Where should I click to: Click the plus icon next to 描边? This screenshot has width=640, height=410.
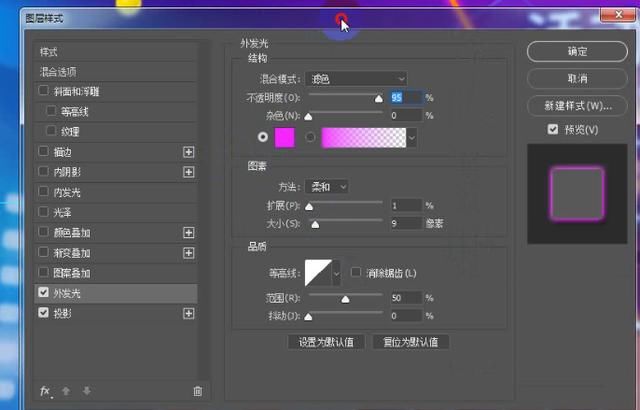click(189, 152)
